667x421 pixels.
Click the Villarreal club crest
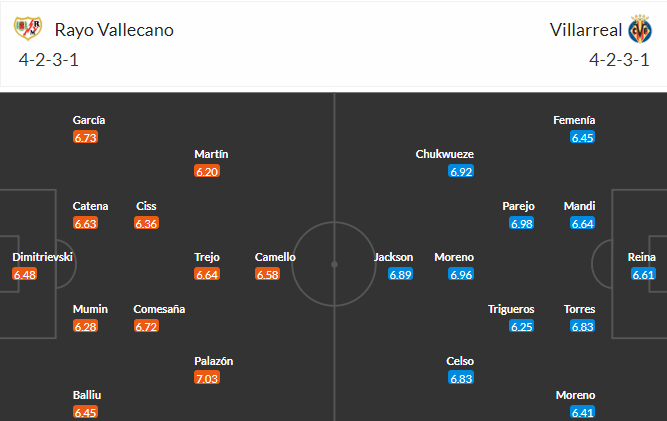pyautogui.click(x=640, y=29)
